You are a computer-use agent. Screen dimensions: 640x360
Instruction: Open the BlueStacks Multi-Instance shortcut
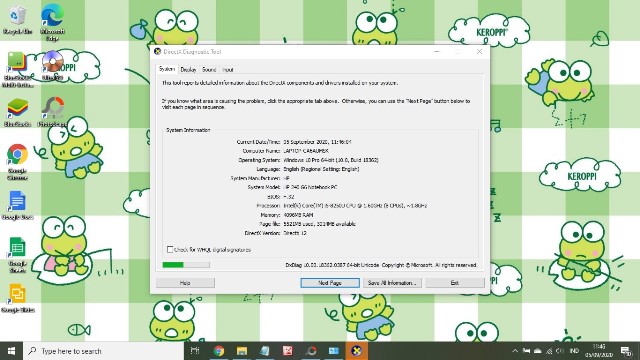pyautogui.click(x=17, y=69)
